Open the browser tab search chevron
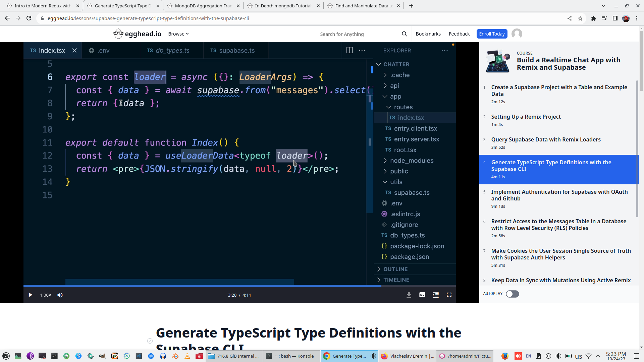The image size is (644, 362). coord(603,6)
